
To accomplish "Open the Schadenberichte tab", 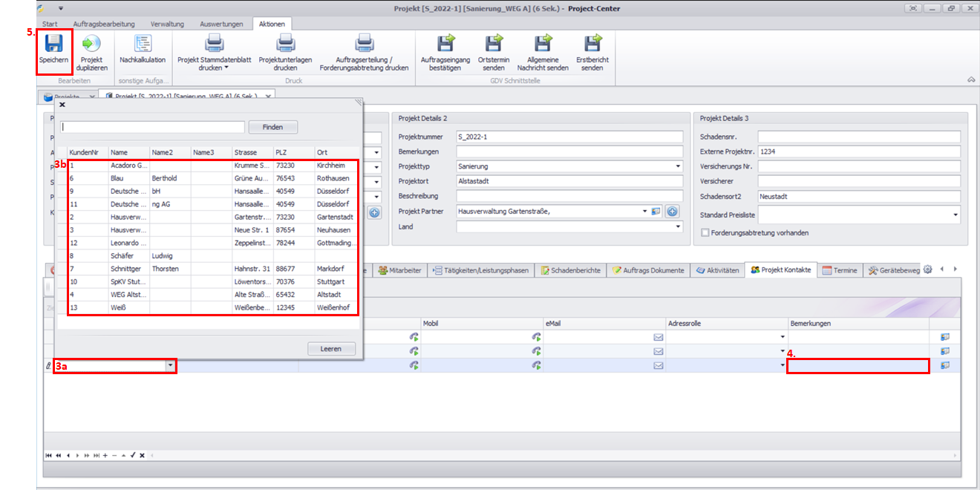I will [x=570, y=270].
